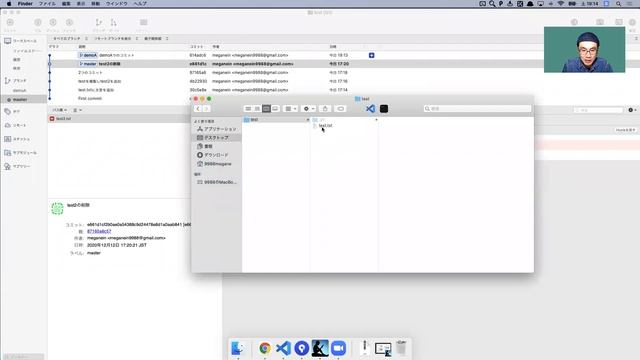Open the path-order dropdown above the file list
The image size is (640, 360).
(60, 110)
